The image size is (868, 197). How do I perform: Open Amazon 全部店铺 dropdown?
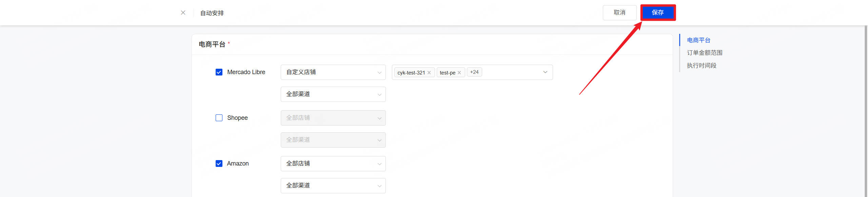[x=333, y=163]
